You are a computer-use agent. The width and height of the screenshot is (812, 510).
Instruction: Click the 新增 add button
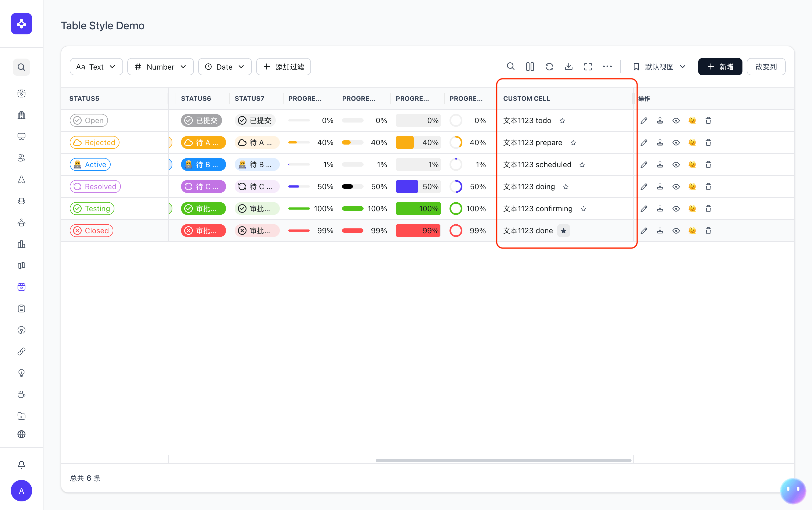(x=720, y=67)
